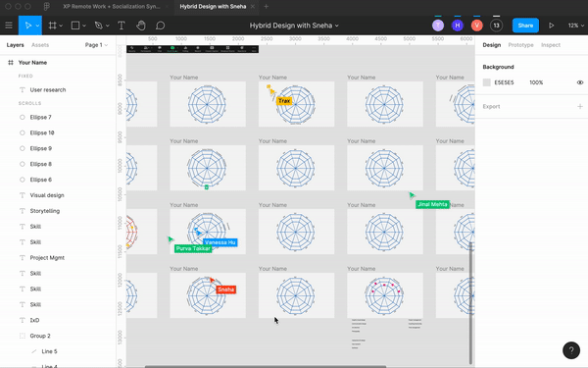588x368 pixels.
Task: Switch to the Design tab
Action: 492,45
